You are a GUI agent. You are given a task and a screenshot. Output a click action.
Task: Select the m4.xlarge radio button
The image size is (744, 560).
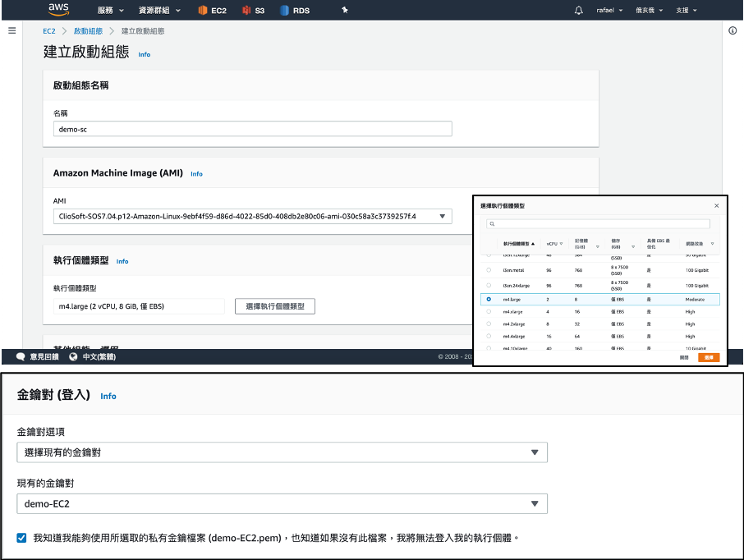coord(489,312)
